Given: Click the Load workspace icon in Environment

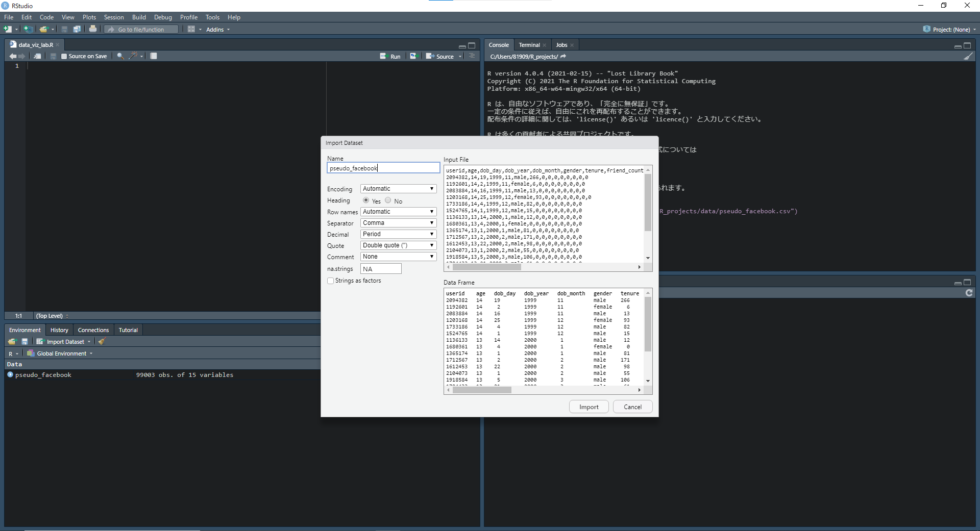Looking at the screenshot, I should point(12,342).
